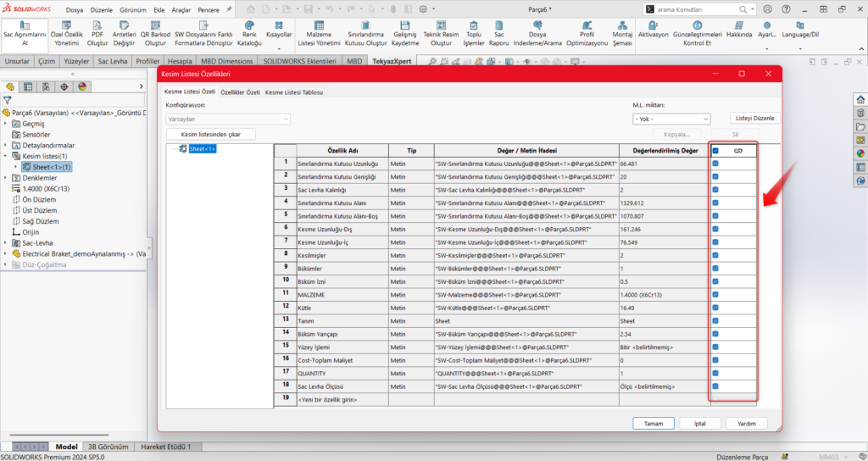The height and width of the screenshot is (461, 868).
Task: Open Profil Optimizasyonu
Action: (x=587, y=34)
